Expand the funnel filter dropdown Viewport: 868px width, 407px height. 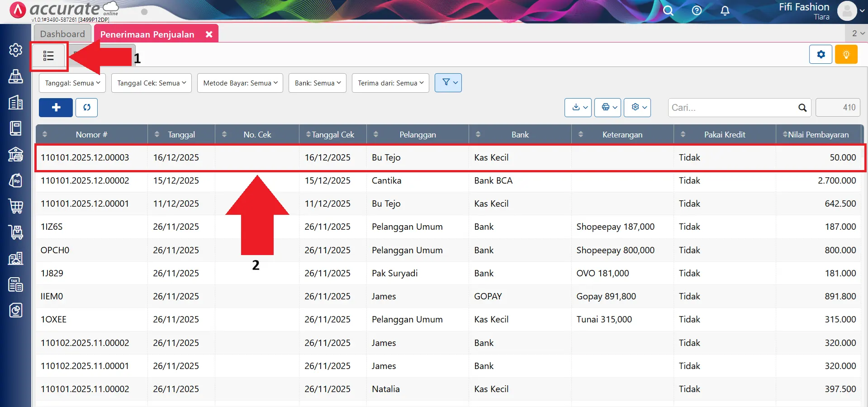click(448, 83)
